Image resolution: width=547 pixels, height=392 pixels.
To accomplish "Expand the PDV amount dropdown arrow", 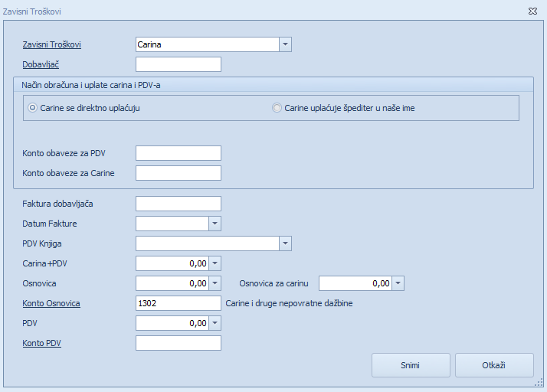I will (x=215, y=323).
